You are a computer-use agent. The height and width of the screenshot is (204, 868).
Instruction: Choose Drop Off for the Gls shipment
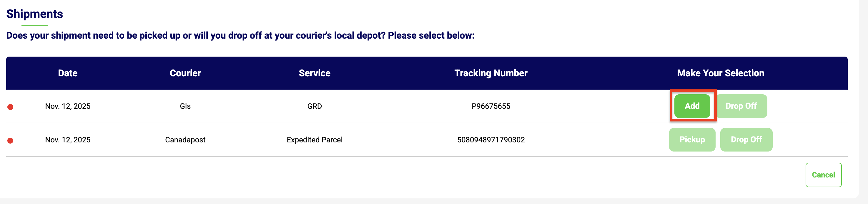point(741,106)
